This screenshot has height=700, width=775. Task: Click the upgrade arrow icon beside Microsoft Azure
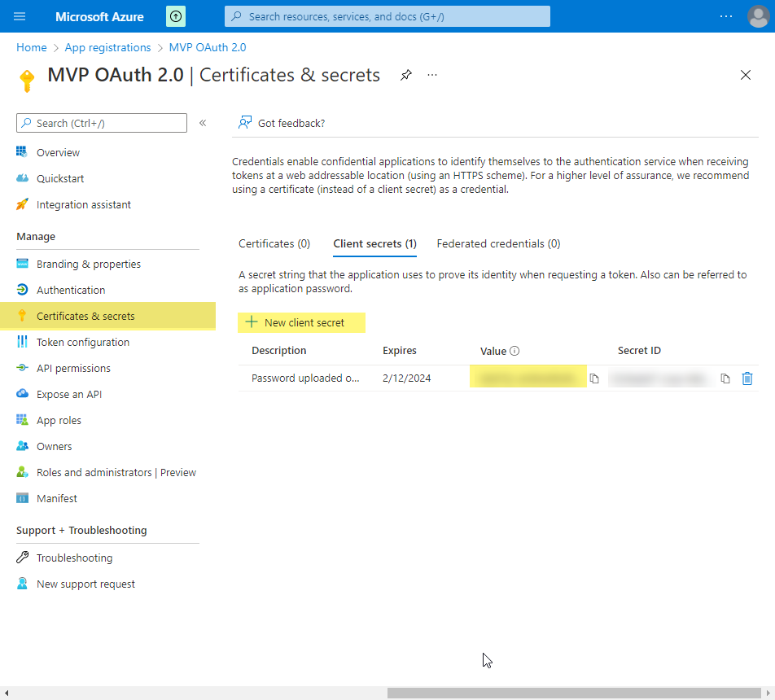[x=176, y=16]
